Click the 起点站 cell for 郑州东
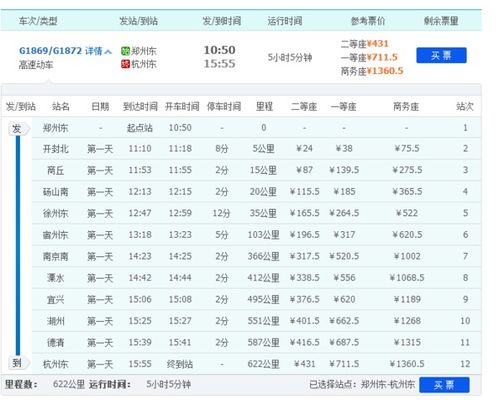Image resolution: width=499 pixels, height=400 pixels. pyautogui.click(x=140, y=128)
